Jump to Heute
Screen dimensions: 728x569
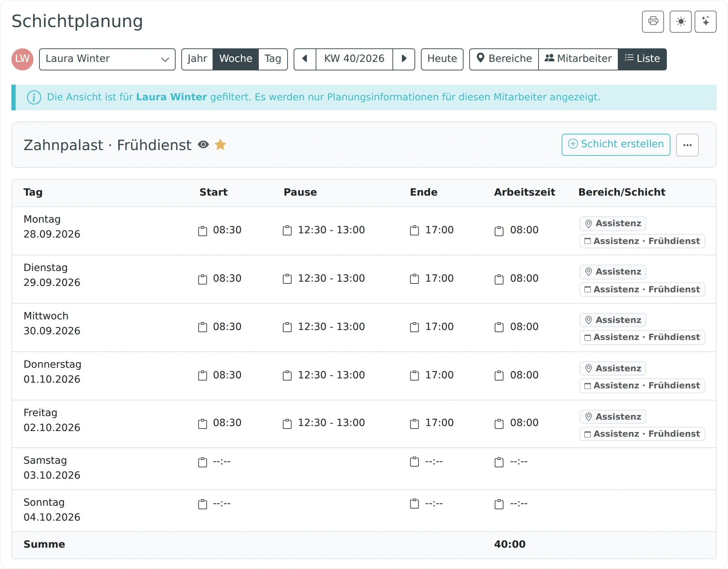(x=442, y=59)
